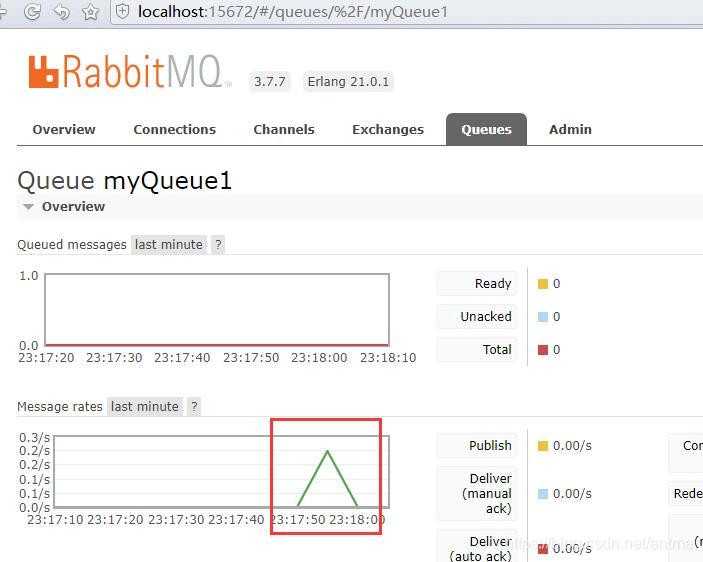This screenshot has height=562, width=703.
Task: Click the Publish legend label
Action: pyautogui.click(x=490, y=446)
